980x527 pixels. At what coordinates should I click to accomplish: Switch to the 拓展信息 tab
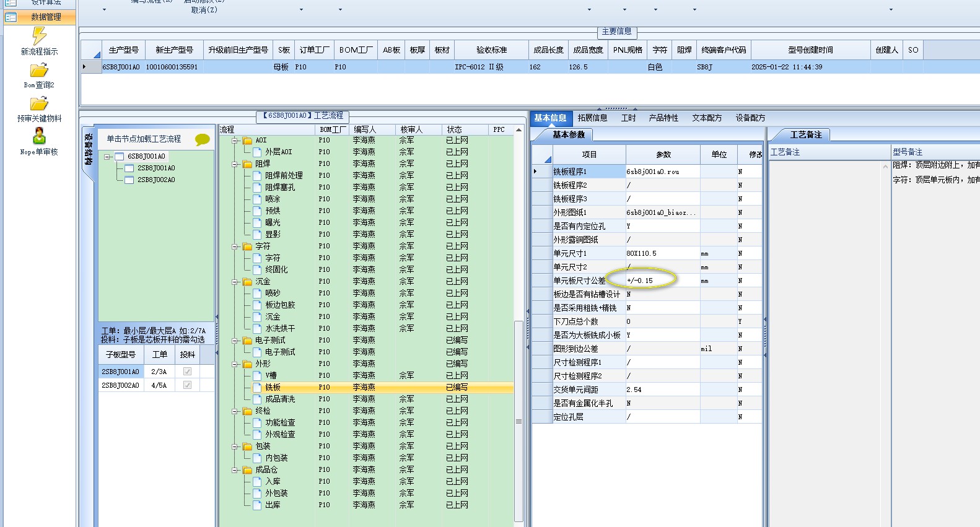click(x=592, y=118)
